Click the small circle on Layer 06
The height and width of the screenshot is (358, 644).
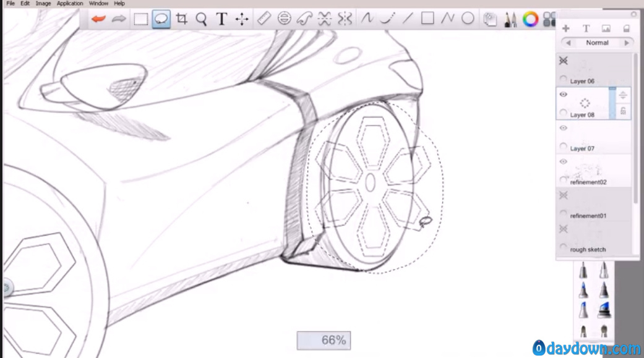point(564,79)
